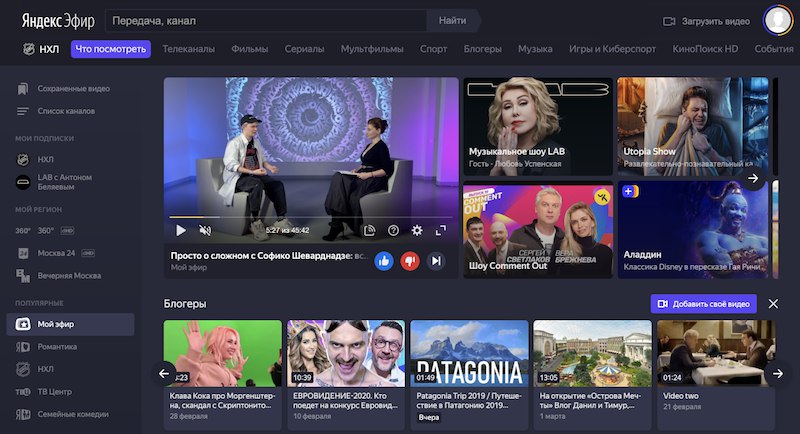
Task: Go to top-bar Блогеры tab
Action: click(x=482, y=49)
